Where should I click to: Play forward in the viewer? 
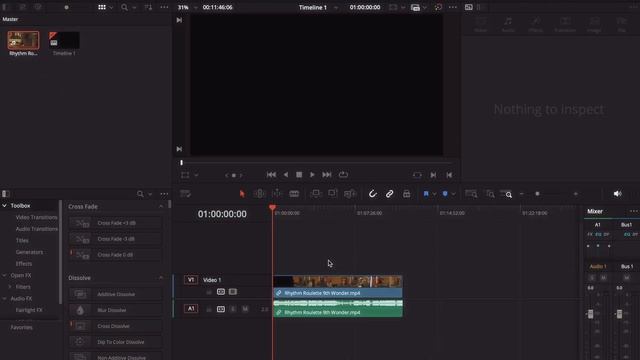coord(312,175)
